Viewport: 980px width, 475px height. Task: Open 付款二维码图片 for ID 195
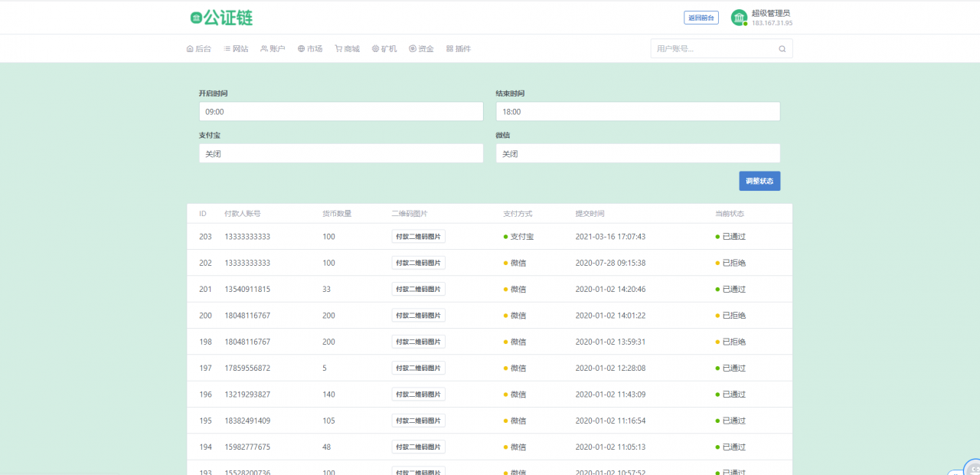click(418, 421)
